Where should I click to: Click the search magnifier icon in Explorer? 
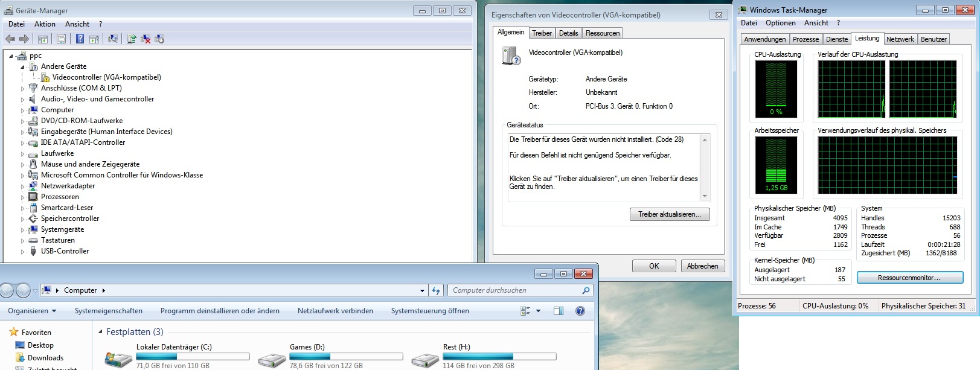click(585, 290)
